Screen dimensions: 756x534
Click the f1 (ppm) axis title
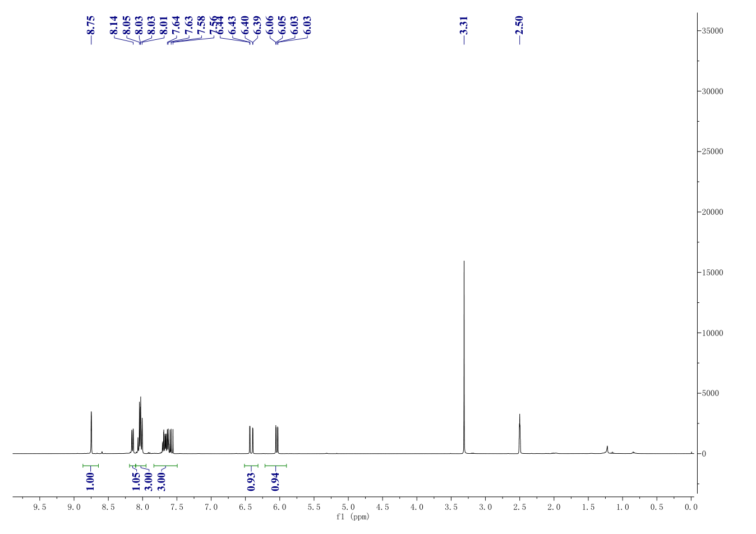[353, 517]
